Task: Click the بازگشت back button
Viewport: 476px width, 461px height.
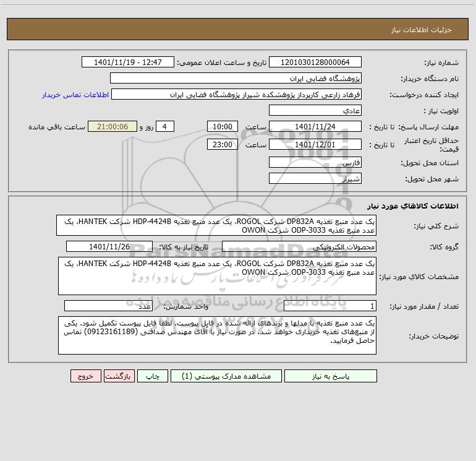Action: [119, 376]
